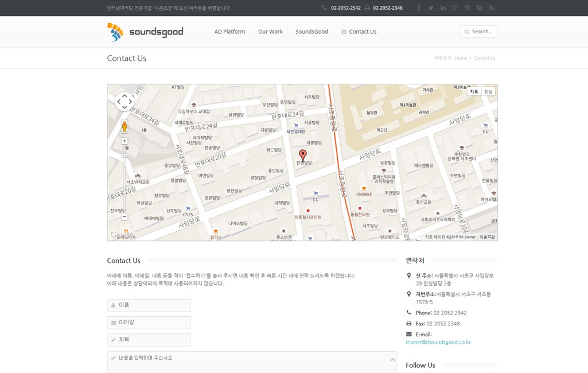Image resolution: width=588 pixels, height=373 pixels.
Task: Click fax number 02-2052-2348 in top bar
Action: click(x=388, y=8)
